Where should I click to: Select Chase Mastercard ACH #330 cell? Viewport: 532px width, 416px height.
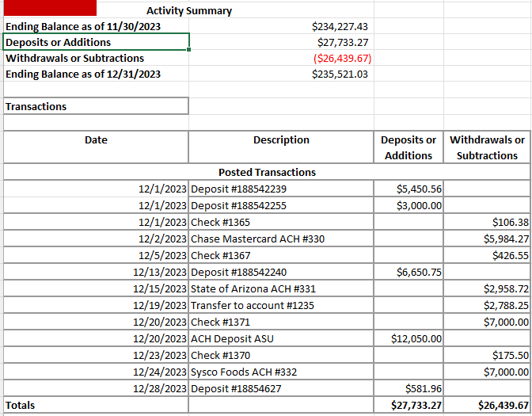coord(281,239)
